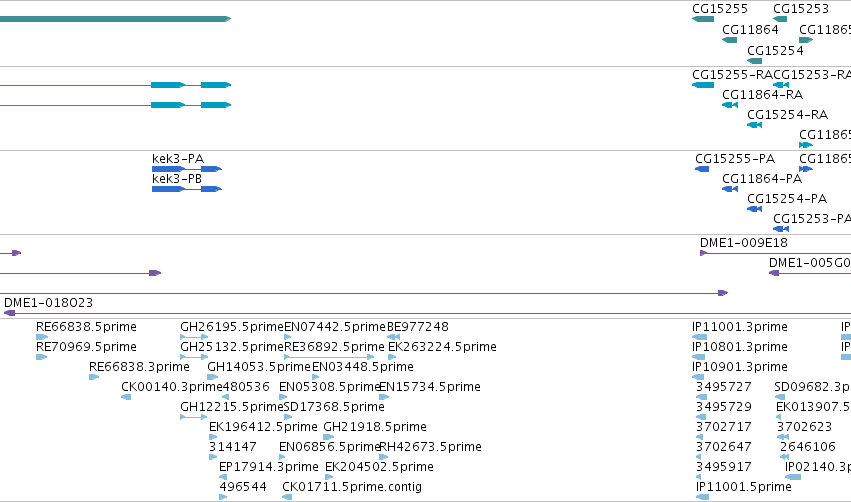Select the BE977248 EST label
The width and height of the screenshot is (851, 502).
tap(418, 327)
